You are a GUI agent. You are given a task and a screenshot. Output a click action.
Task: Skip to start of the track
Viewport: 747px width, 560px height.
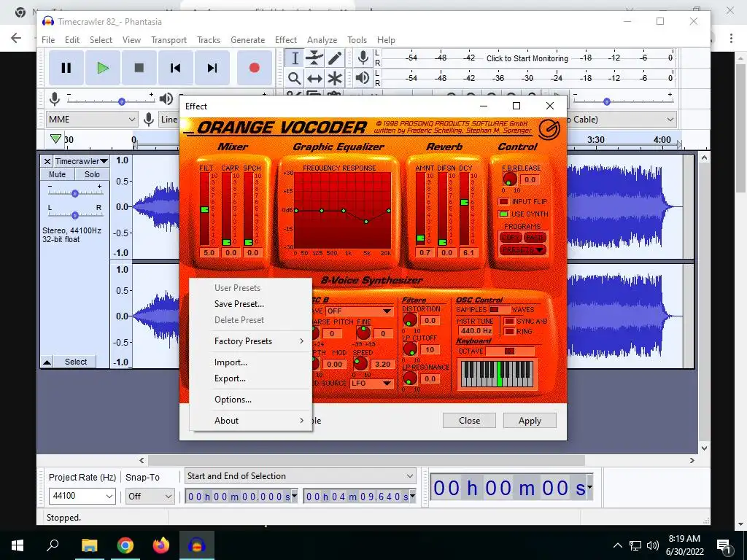(175, 68)
